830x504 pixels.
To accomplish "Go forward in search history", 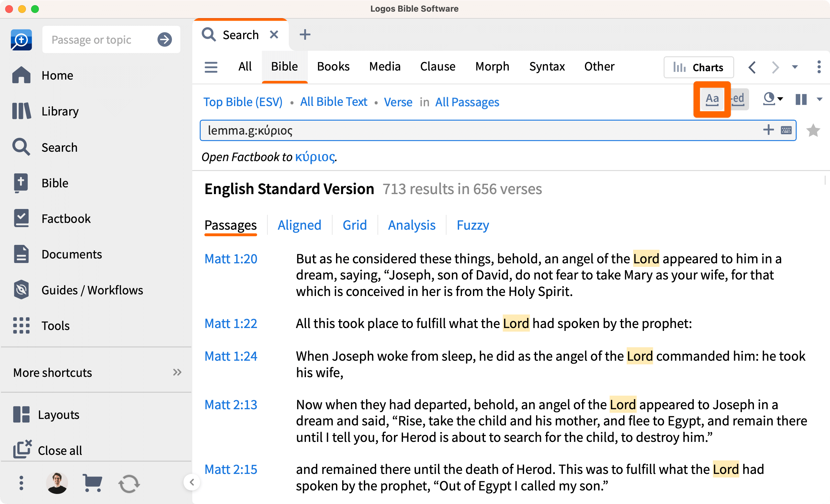I will [775, 67].
